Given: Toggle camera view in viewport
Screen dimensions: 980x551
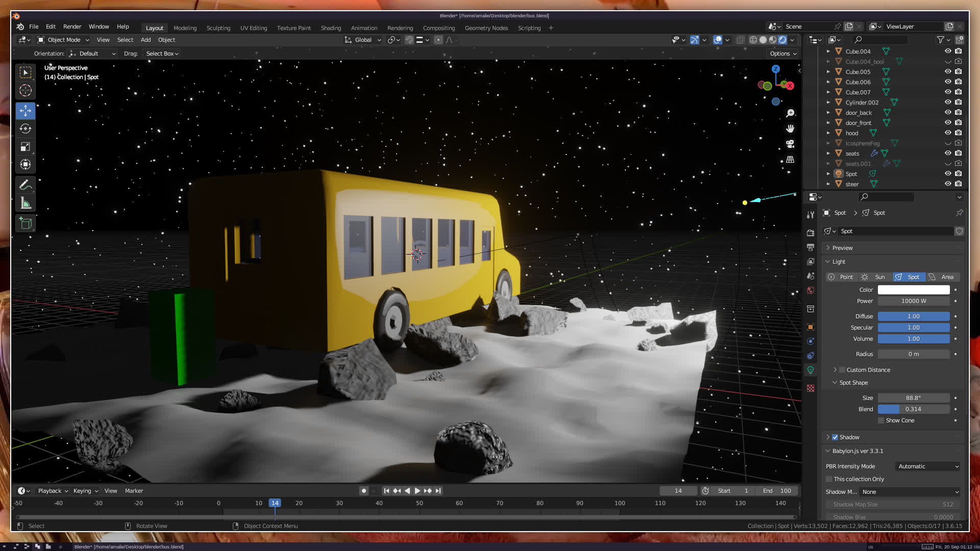Looking at the screenshot, I should 790,144.
